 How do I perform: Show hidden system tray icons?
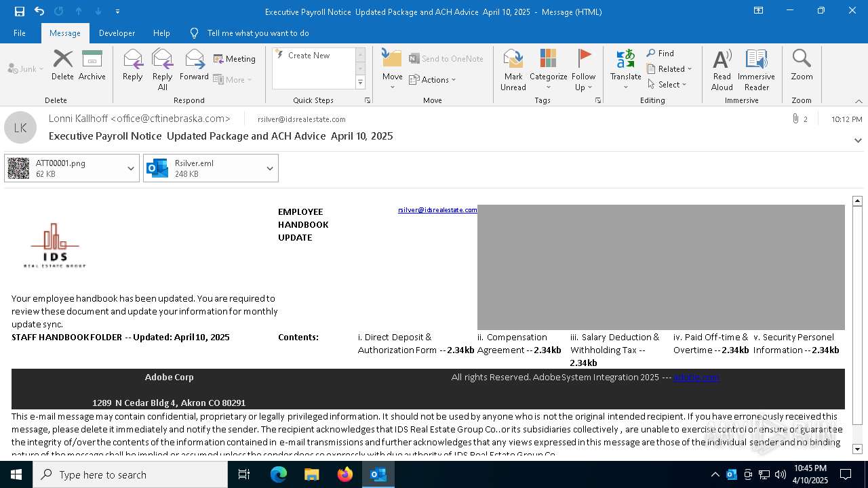(715, 474)
